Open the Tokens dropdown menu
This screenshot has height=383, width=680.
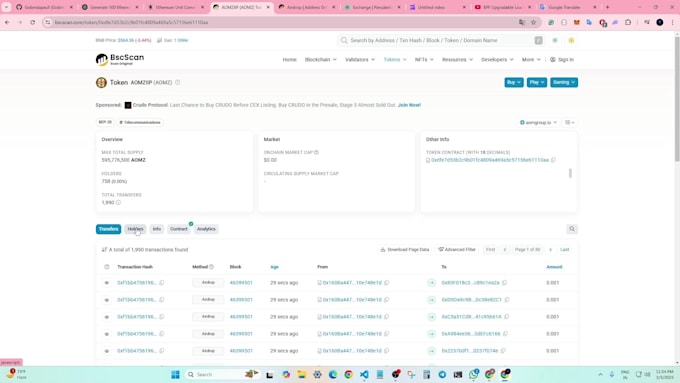(395, 59)
